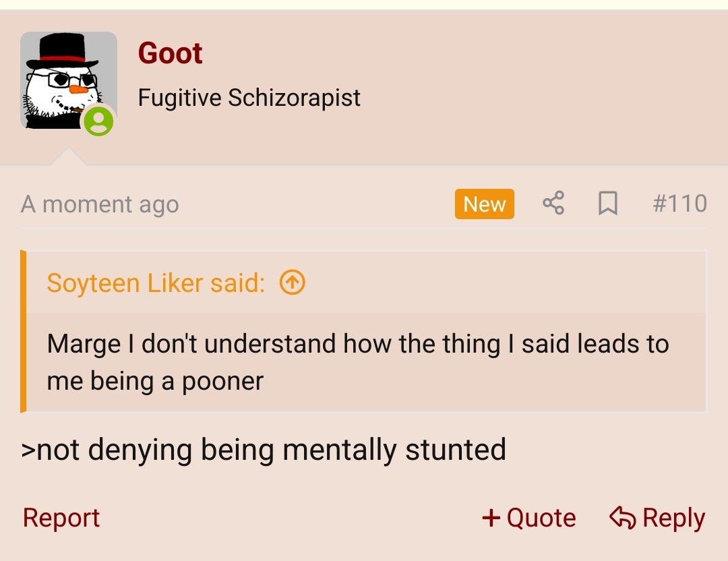
Task: Click the "A moment ago" timestamp
Action: click(x=100, y=204)
